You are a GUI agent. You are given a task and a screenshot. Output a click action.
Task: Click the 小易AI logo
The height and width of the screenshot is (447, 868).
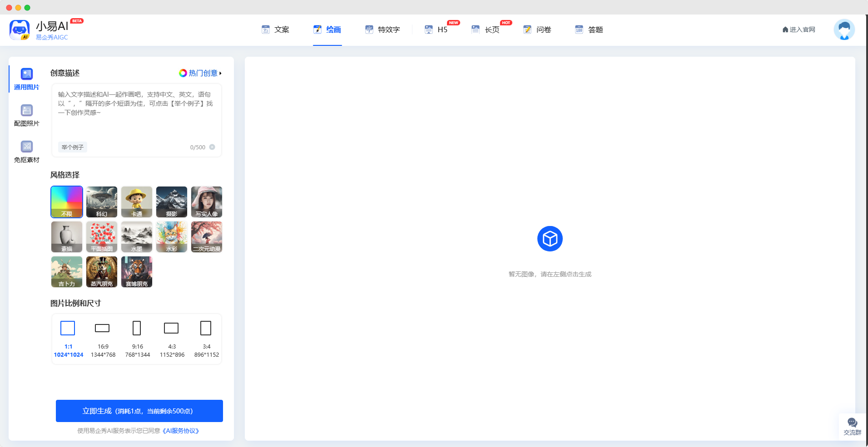click(20, 30)
